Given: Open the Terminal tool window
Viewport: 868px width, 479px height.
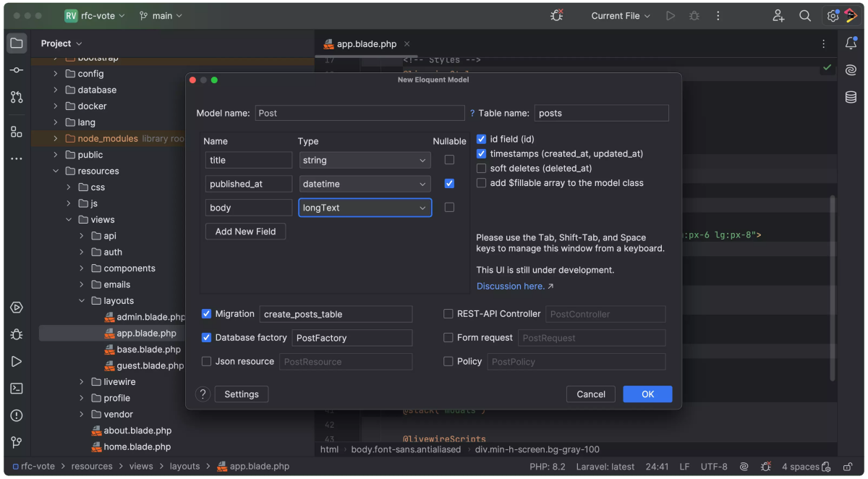Looking at the screenshot, I should click(x=16, y=388).
